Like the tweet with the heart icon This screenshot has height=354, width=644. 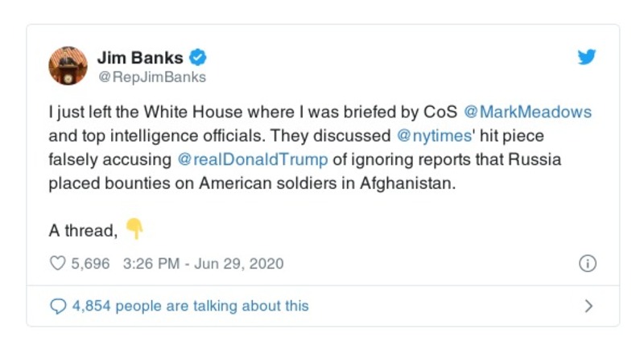click(x=57, y=264)
